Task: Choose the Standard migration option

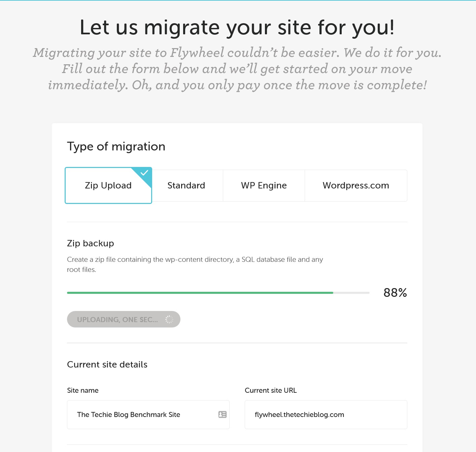Action: point(186,185)
